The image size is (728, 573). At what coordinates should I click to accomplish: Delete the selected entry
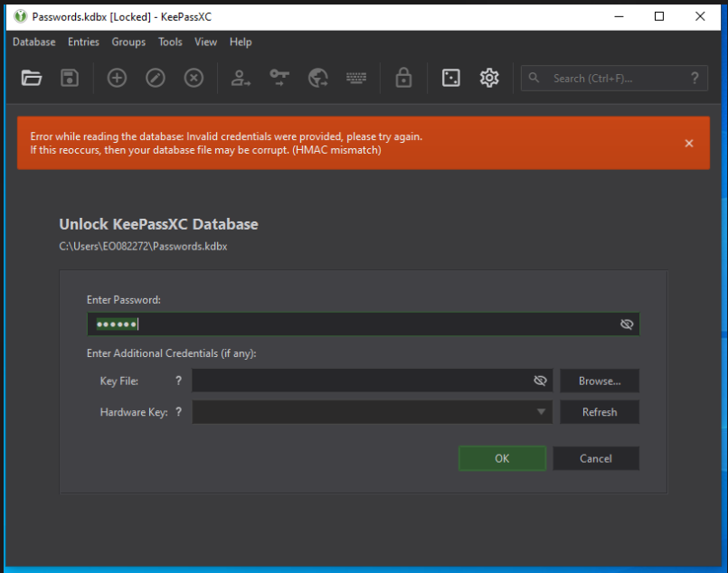[194, 78]
